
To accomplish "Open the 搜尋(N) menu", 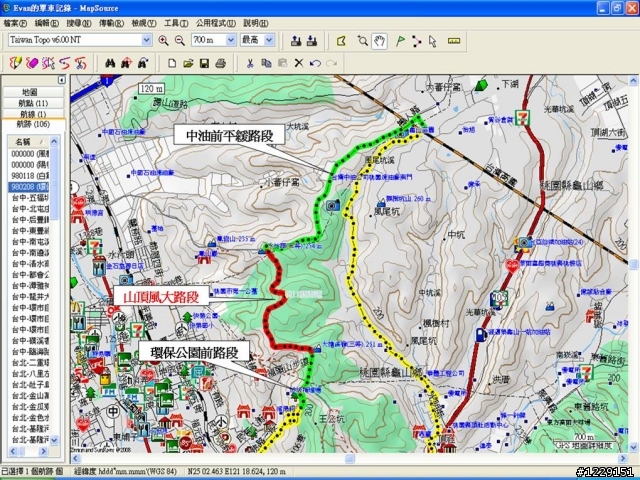I will [79, 23].
